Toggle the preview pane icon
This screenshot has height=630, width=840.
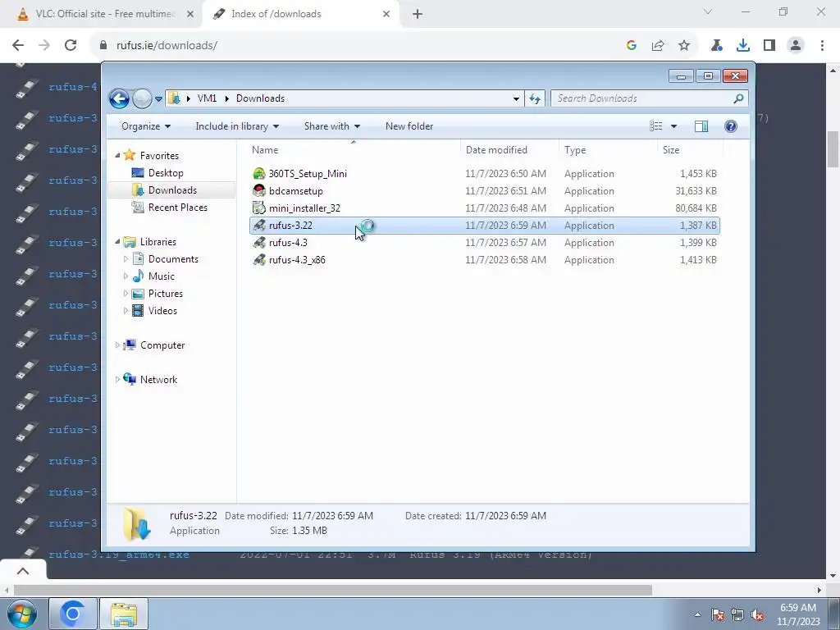(701, 126)
